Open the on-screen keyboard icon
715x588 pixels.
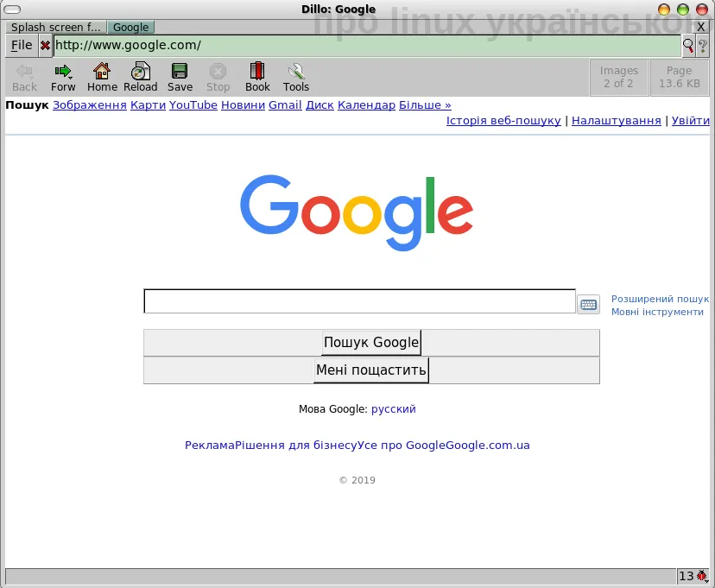[588, 305]
